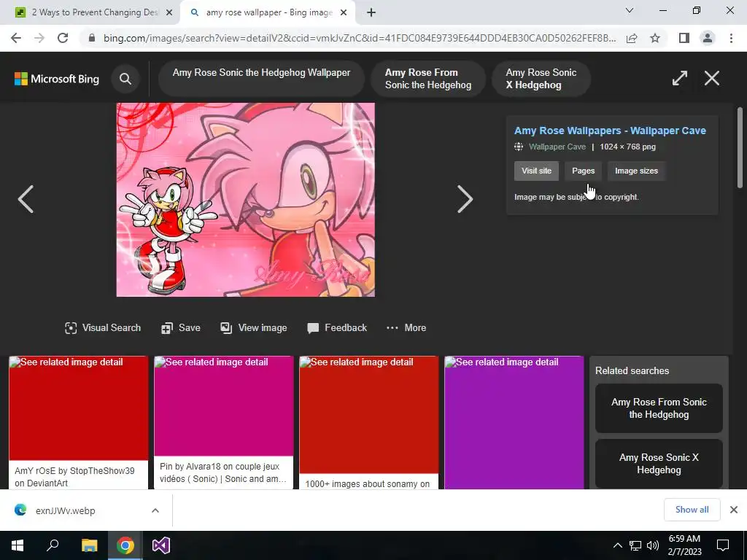Click the address bar URL
Image resolution: width=747 pixels, height=560 pixels.
(359, 38)
